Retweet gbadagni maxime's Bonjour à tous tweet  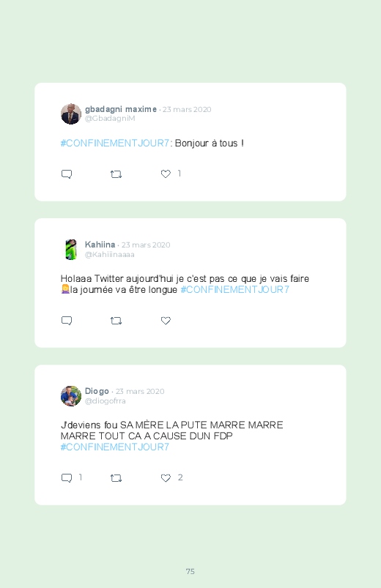[x=116, y=174]
